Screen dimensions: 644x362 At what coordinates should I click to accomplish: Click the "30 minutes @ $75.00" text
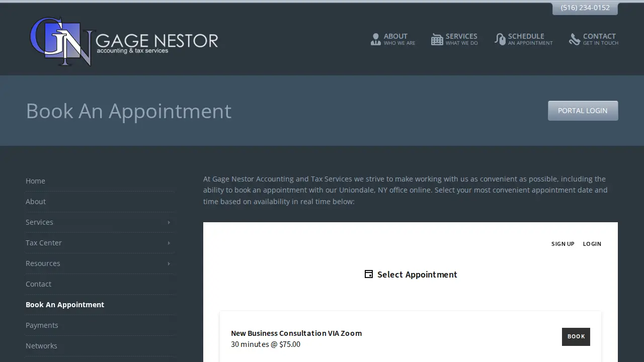(x=266, y=344)
